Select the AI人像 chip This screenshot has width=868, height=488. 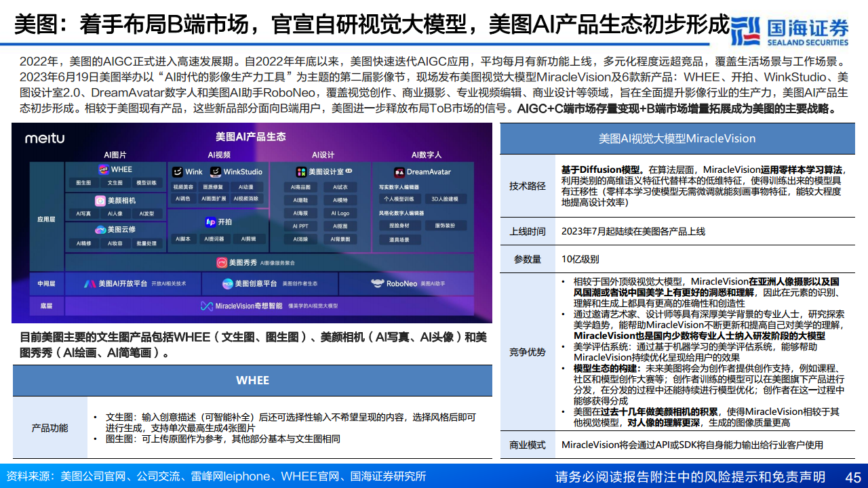[x=115, y=213]
